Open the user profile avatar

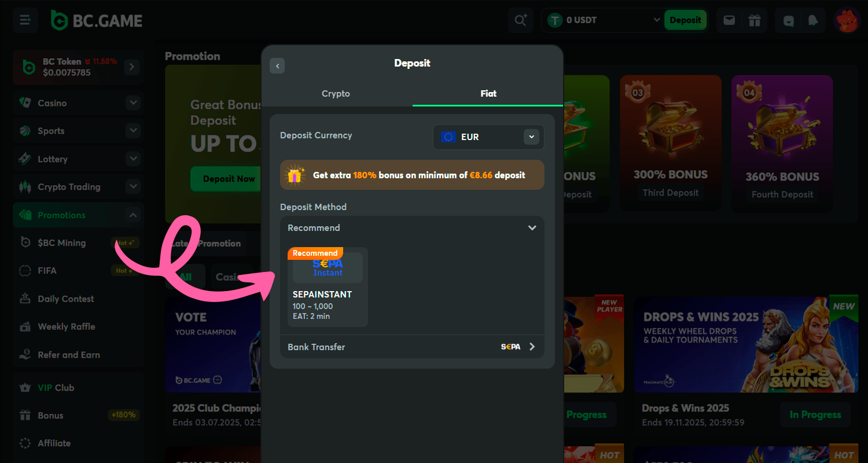[847, 20]
